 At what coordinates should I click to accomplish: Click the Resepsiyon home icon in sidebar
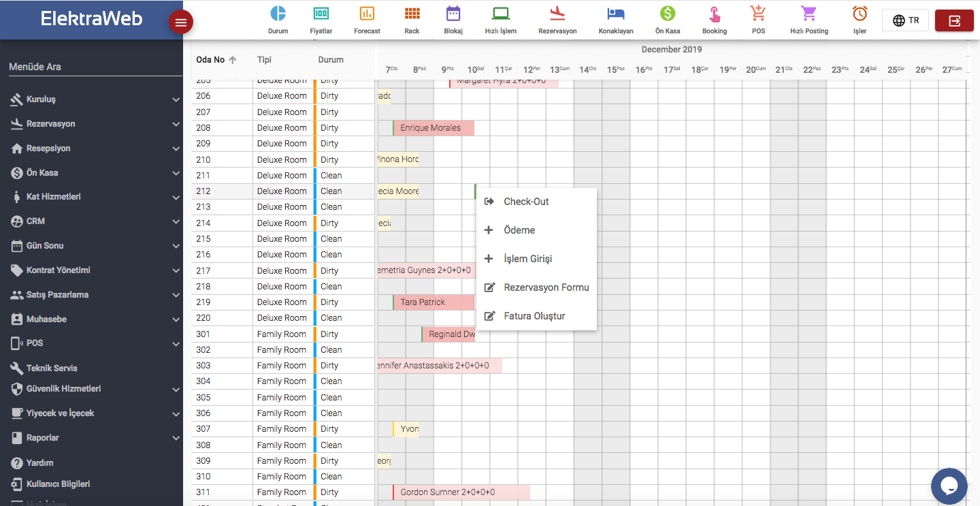17,148
